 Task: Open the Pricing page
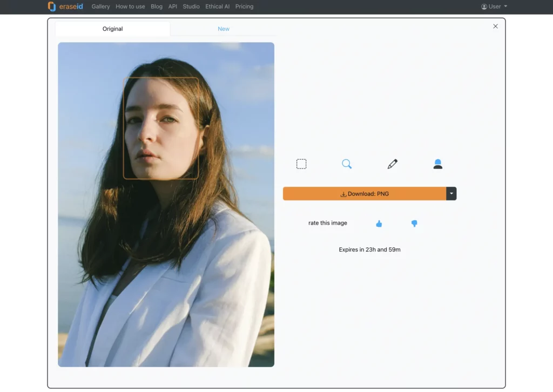[244, 6]
